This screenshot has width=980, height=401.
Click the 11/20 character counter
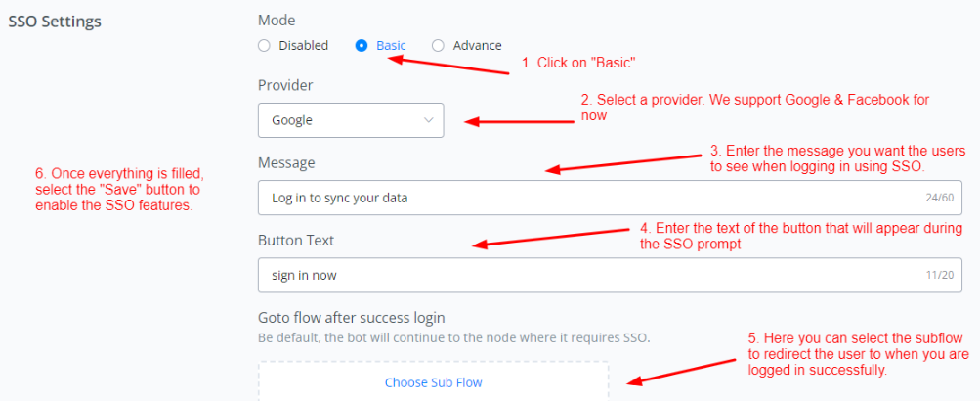pyautogui.click(x=939, y=276)
